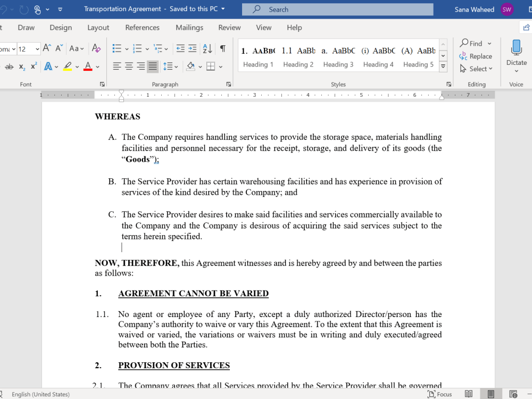
Task: Click the Increase Indent icon
Action: pos(193,48)
